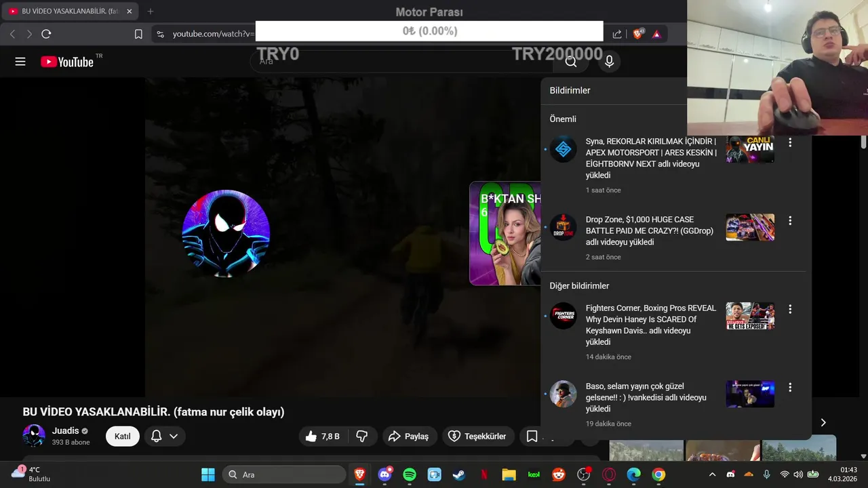Open options for the Syna notification
This screenshot has height=488, width=868.
[790, 142]
